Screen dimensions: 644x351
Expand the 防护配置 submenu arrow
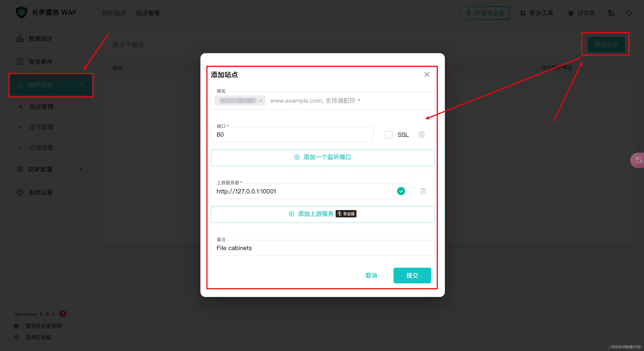coord(81,169)
